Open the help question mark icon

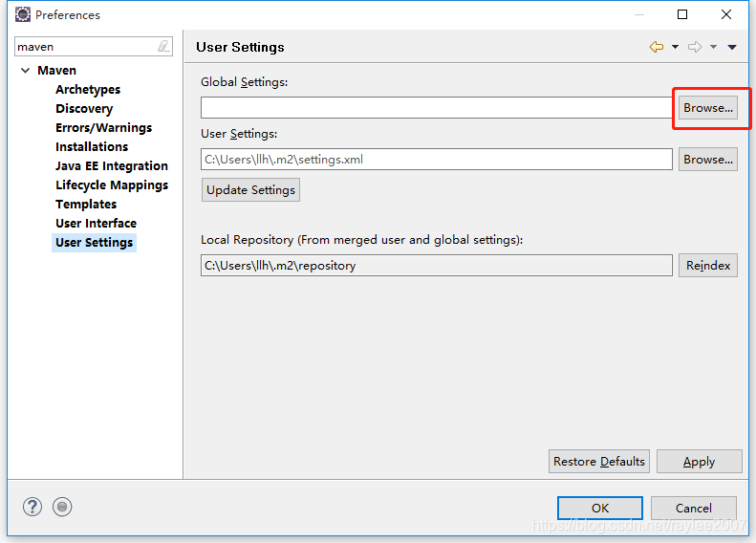tap(32, 507)
